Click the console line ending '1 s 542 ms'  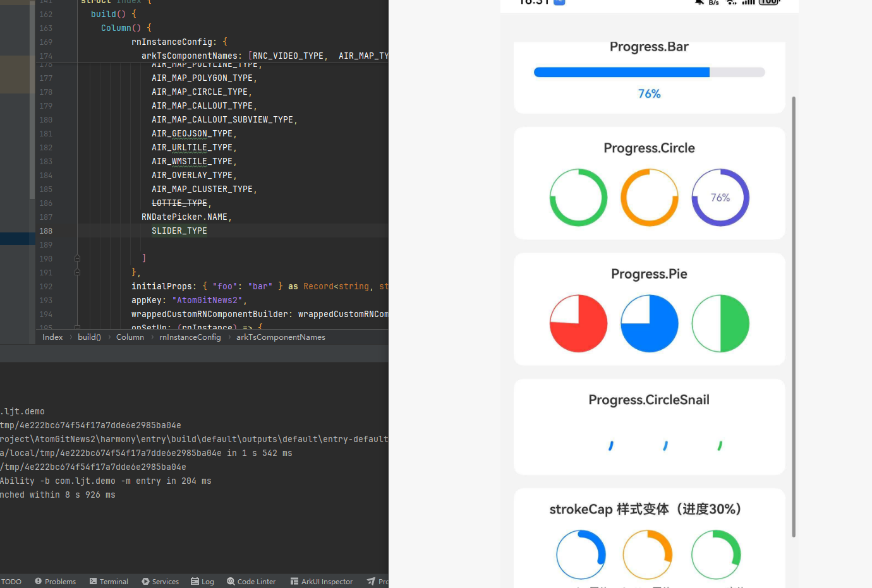coord(146,453)
